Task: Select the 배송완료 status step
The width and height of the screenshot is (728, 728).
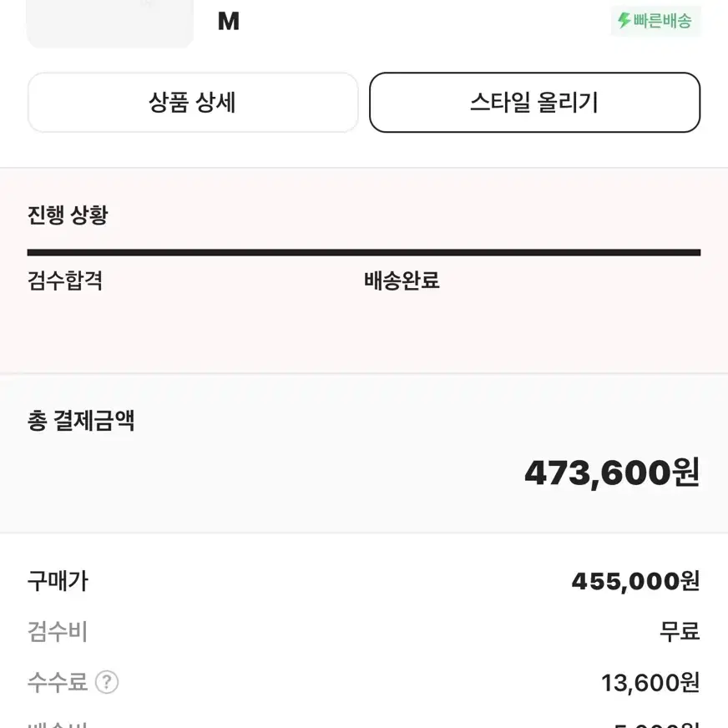Action: coord(402,281)
